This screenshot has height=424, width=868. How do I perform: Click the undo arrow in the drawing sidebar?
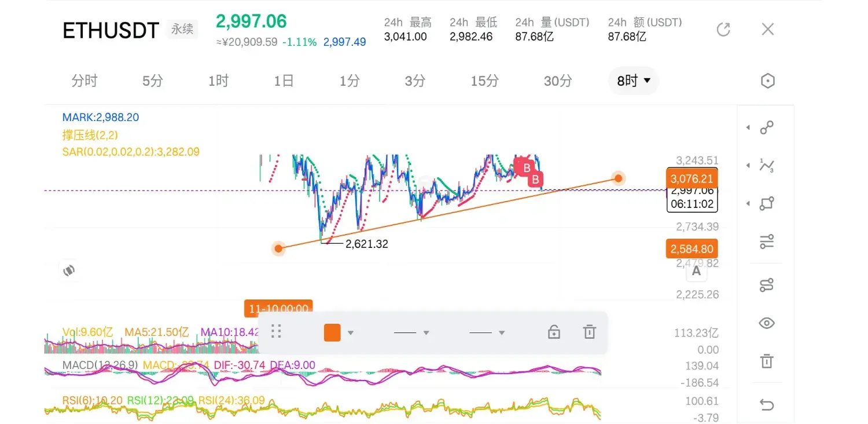(x=767, y=405)
